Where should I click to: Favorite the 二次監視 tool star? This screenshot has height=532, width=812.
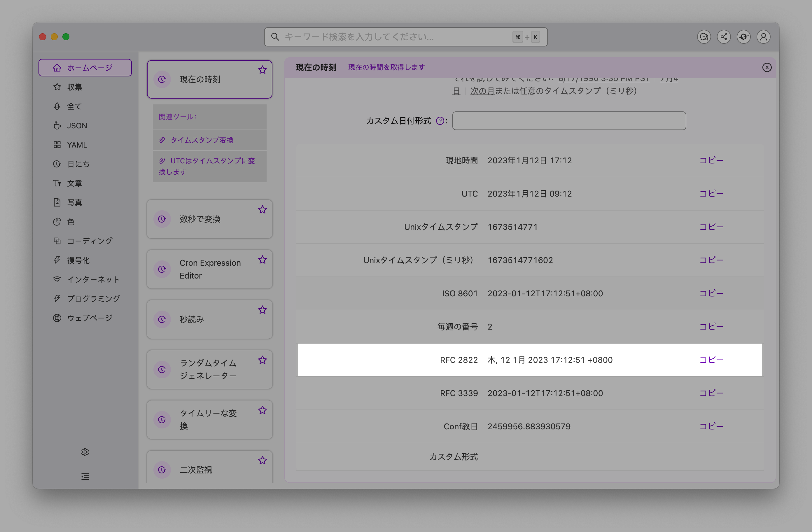[x=262, y=460]
